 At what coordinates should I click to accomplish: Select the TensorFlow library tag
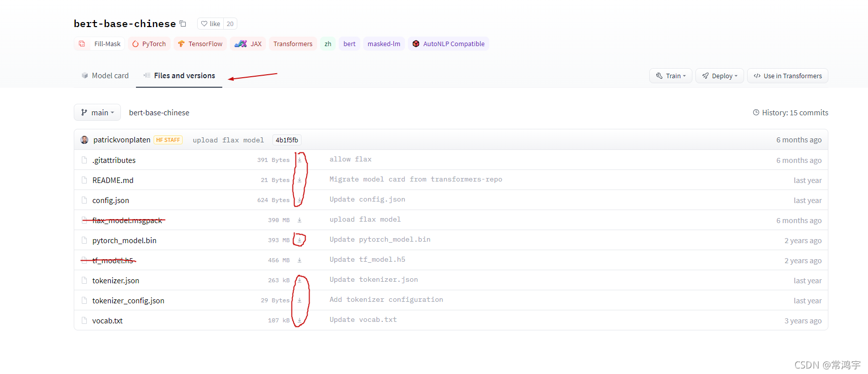point(200,44)
